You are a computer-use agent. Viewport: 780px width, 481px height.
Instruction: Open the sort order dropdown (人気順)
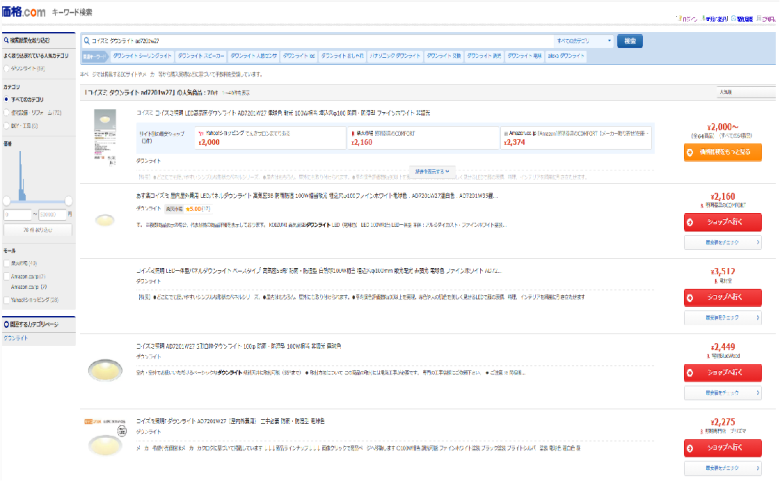[740, 90]
